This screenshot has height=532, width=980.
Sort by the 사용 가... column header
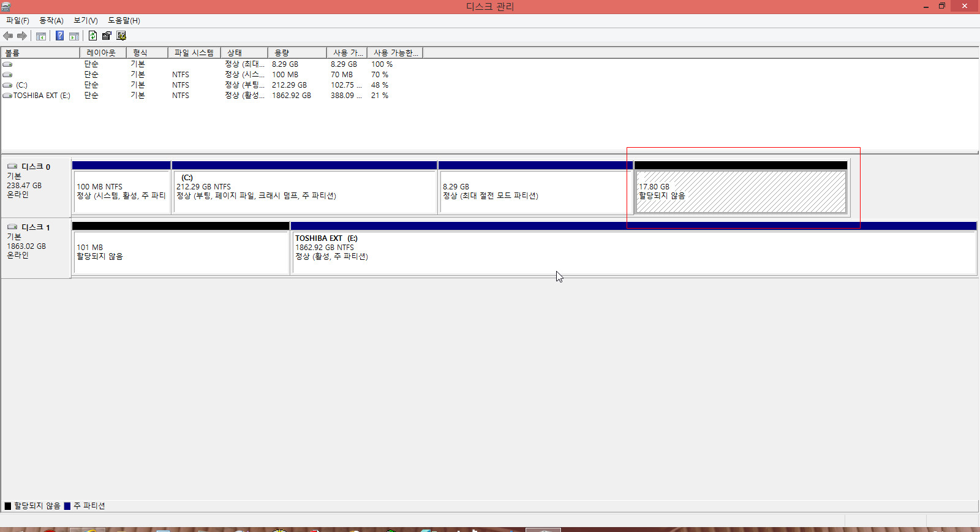click(347, 53)
